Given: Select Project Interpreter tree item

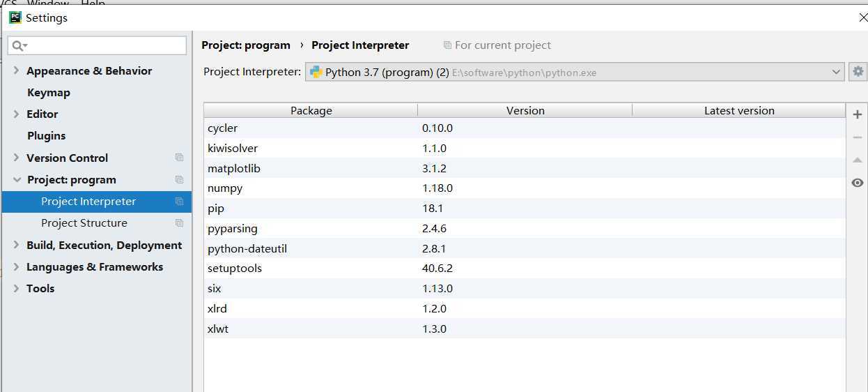Looking at the screenshot, I should pos(96,202).
